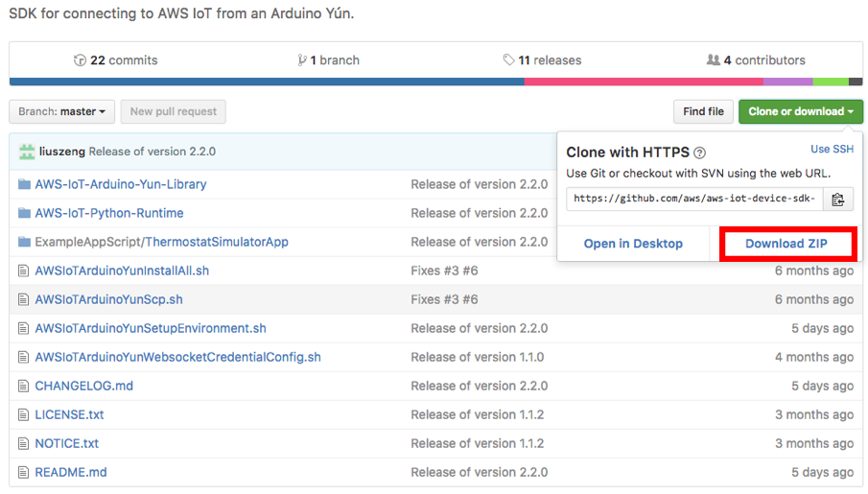Click liuszeng's avatar image
868x494 pixels.
(27, 152)
